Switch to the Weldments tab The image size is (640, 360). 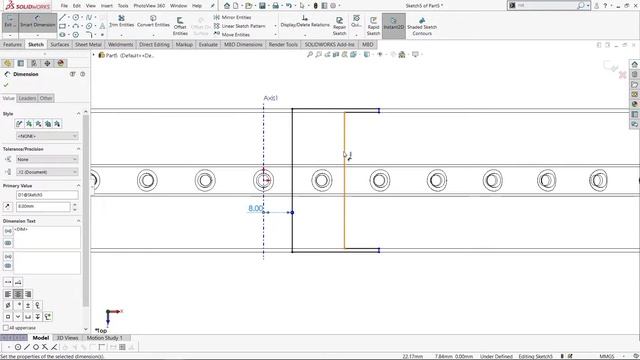(120, 44)
